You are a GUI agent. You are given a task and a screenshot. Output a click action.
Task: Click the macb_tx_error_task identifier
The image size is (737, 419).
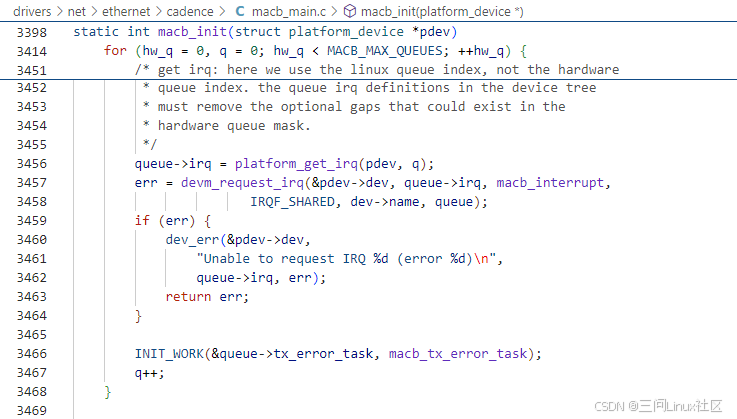pos(458,354)
